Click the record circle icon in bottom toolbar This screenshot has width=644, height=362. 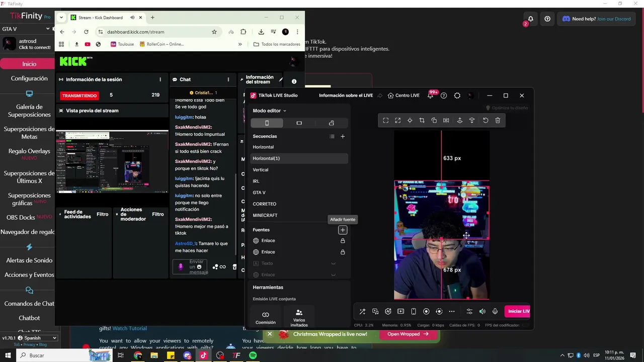(426, 312)
